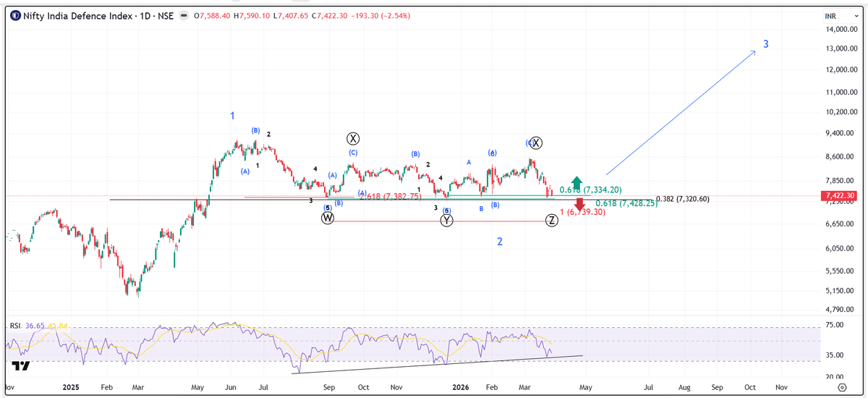This screenshot has width=868, height=398.
Task: Select the RSI rising trendline
Action: pyautogui.click(x=438, y=365)
